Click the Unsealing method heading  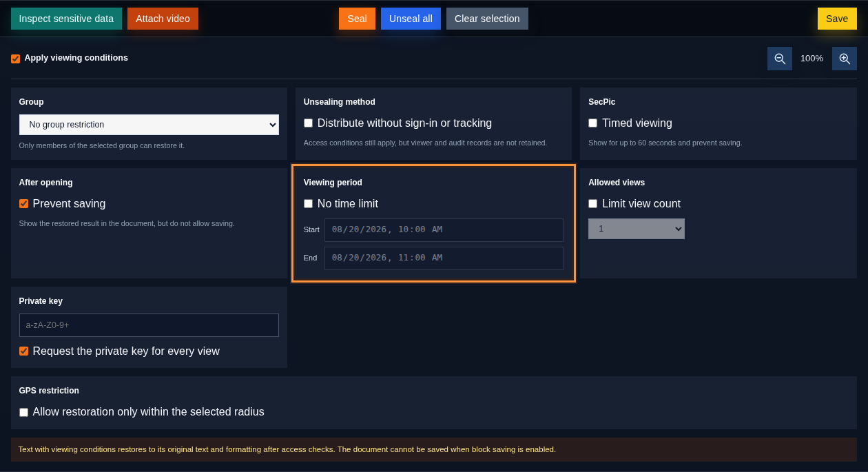(340, 102)
